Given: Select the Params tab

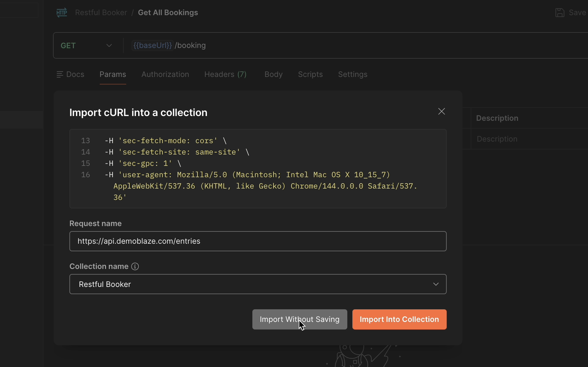Looking at the screenshot, I should (x=113, y=74).
